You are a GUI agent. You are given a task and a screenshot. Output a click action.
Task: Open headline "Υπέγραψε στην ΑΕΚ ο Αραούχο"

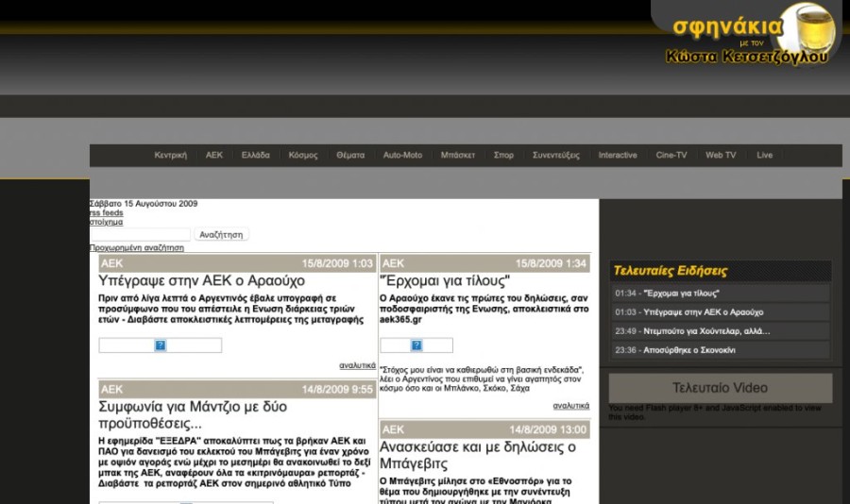click(201, 280)
